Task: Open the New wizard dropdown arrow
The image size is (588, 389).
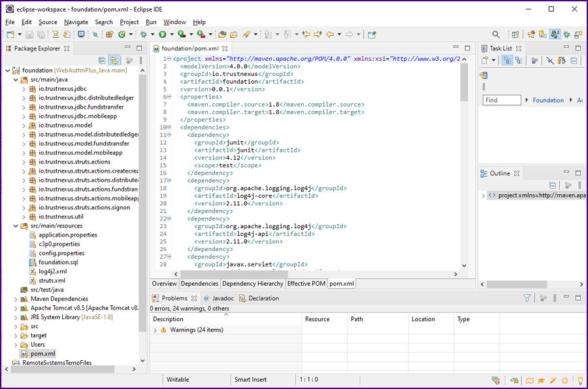Action: pyautogui.click(x=20, y=35)
